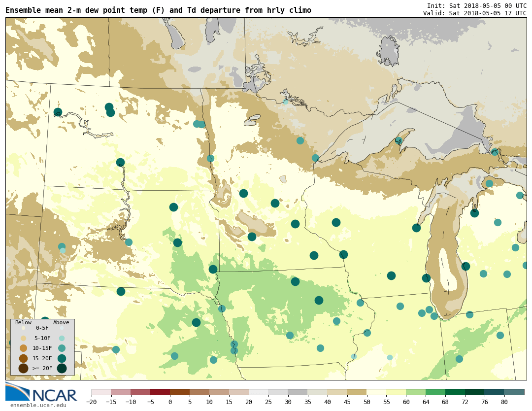This screenshot has height=411, width=532.
Task: Pick the light aqua '5-10F' Above legend dot
Action: (62, 338)
